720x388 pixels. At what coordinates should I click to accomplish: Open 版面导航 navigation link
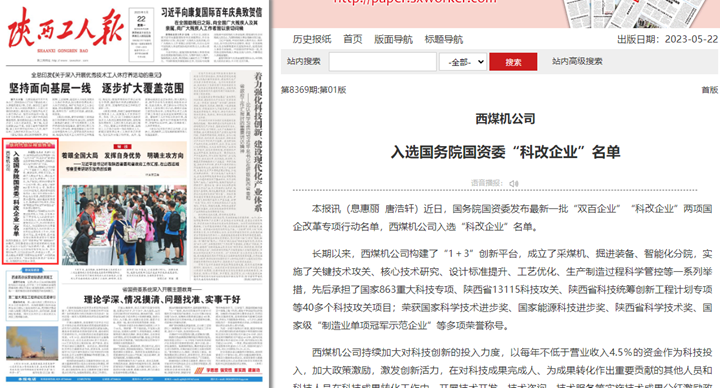coord(393,39)
